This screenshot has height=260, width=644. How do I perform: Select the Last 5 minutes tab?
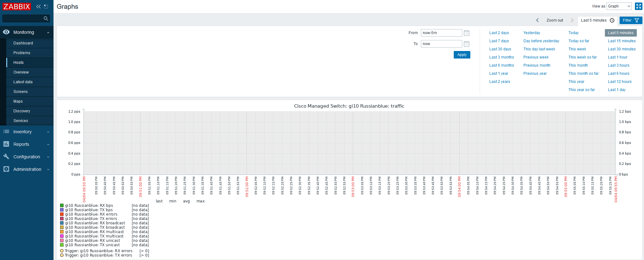(x=597, y=20)
